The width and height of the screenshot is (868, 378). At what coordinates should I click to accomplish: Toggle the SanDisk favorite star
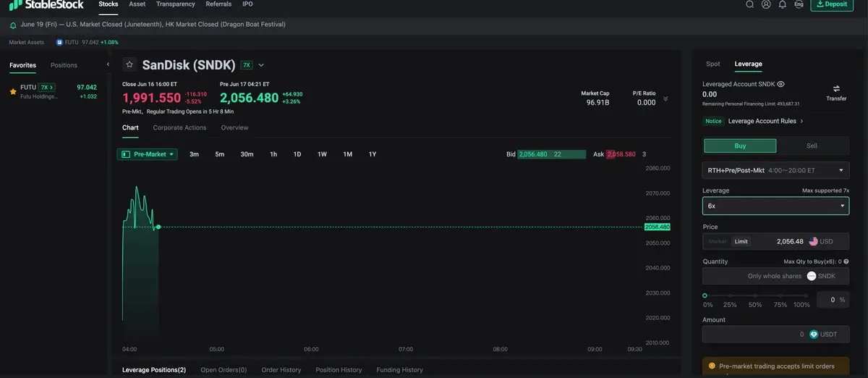pos(129,64)
